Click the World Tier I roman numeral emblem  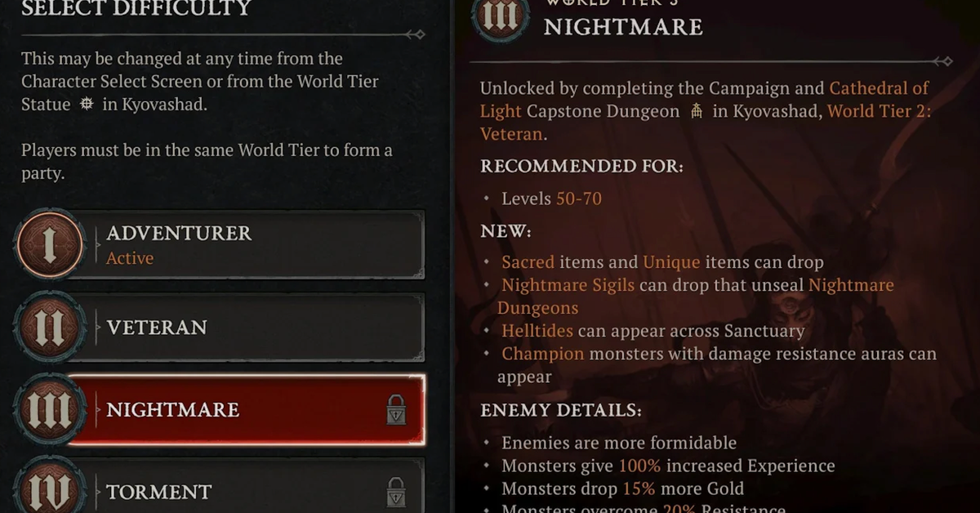(x=50, y=246)
